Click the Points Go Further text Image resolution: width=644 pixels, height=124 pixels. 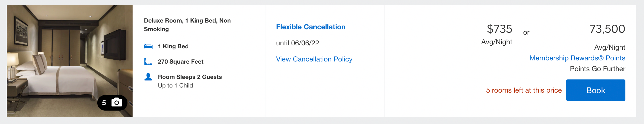point(597,69)
